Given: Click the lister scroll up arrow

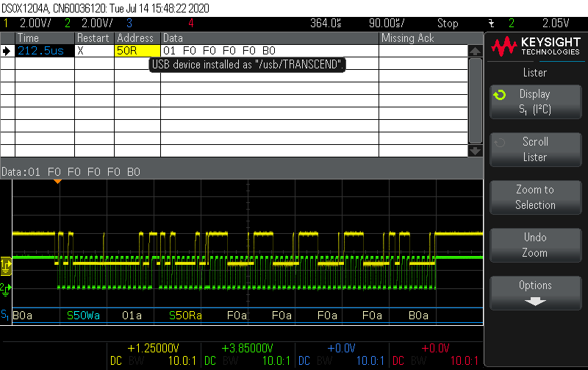Looking at the screenshot, I should point(475,51).
